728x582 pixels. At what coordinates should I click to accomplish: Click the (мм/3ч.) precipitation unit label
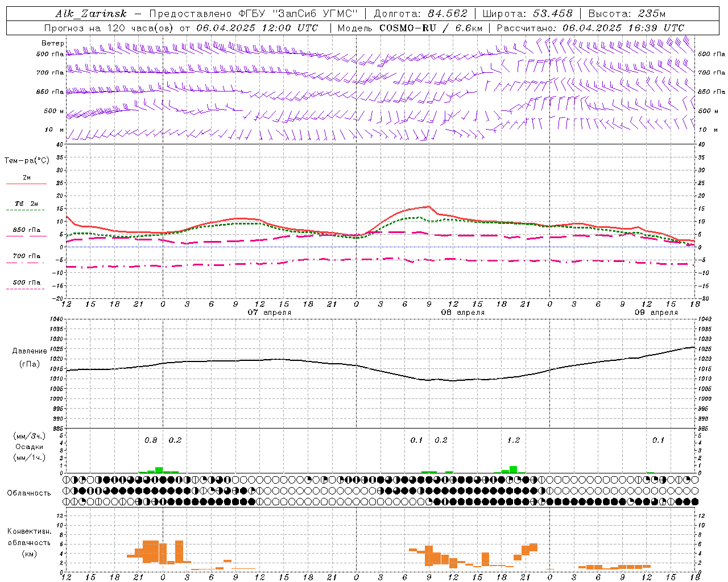tap(30, 436)
